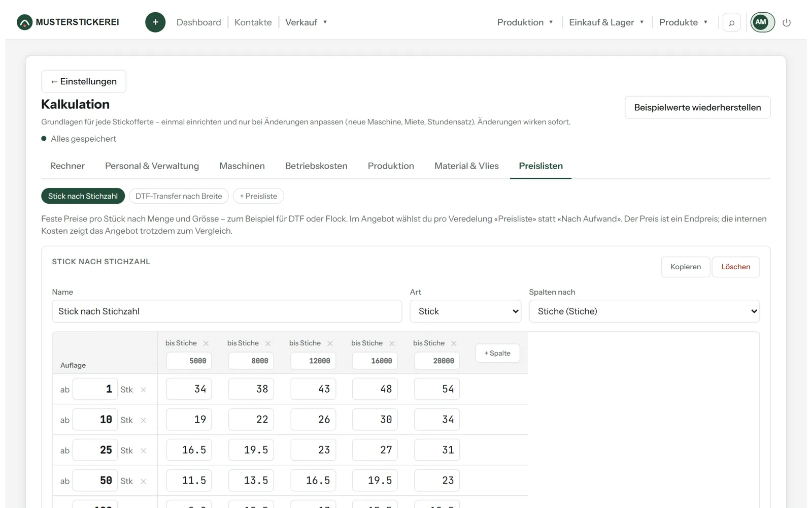This screenshot has height=508, width=812.
Task: Remove the 8000 Stiche column
Action: tap(268, 343)
